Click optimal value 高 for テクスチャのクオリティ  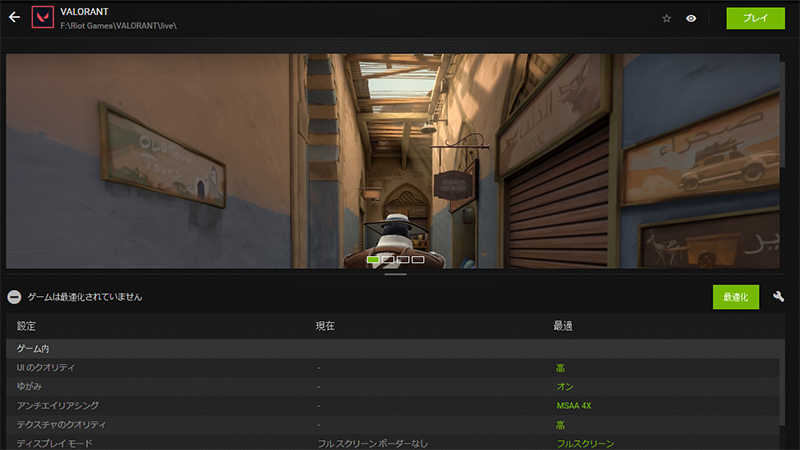pos(560,424)
